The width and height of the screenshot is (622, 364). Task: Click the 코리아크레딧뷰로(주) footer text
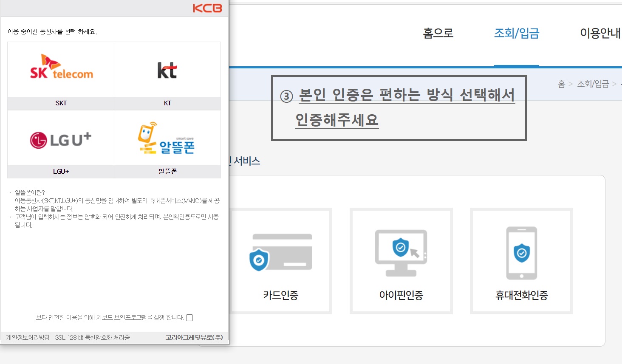[194, 338]
